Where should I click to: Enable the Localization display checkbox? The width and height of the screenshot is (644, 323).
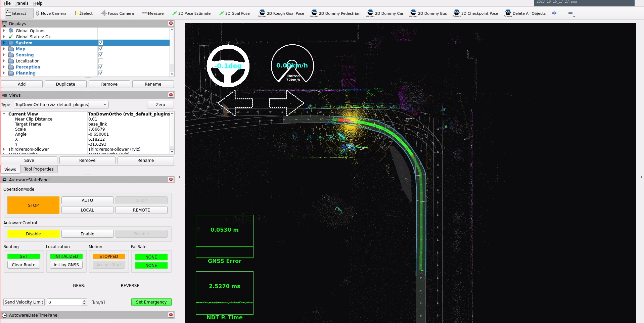[101, 61]
